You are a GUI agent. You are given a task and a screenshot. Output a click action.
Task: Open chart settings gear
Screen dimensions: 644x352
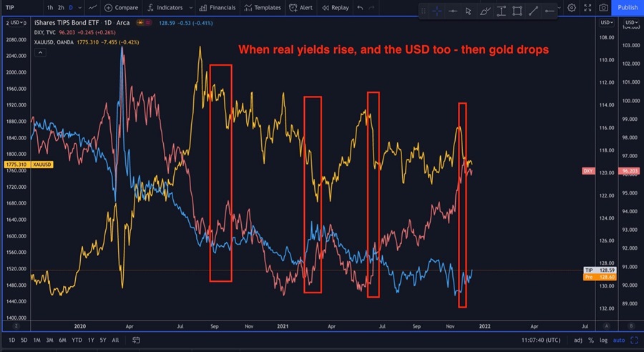pos(572,7)
